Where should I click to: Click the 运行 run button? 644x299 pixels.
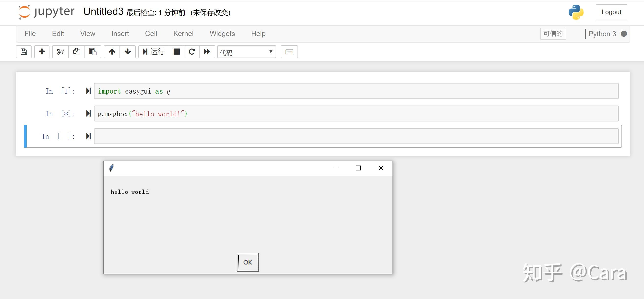[x=154, y=52]
